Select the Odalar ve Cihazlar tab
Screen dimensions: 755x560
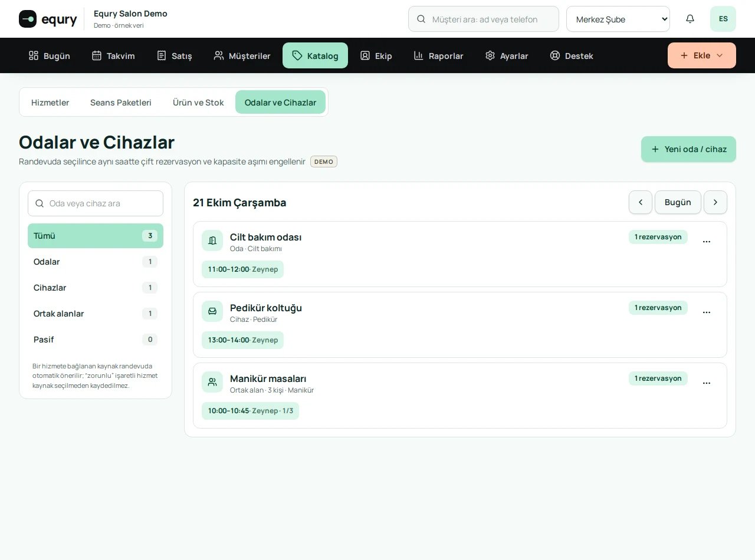pyautogui.click(x=280, y=102)
